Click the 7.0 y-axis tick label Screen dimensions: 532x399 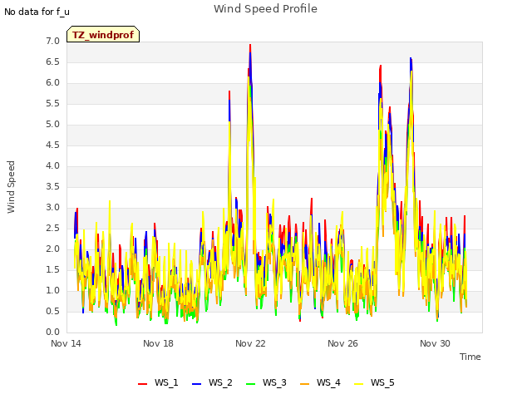(52, 41)
